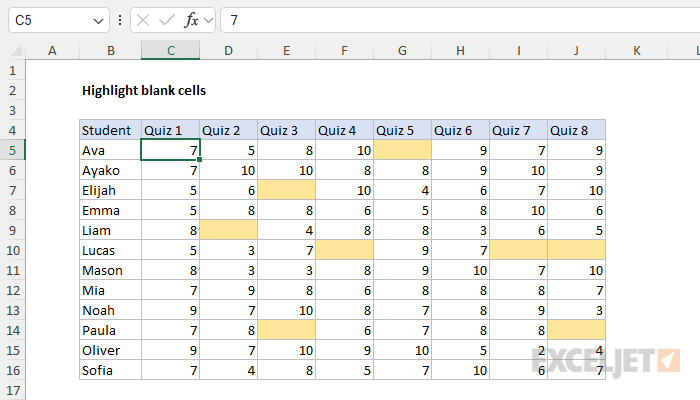Image resolution: width=700 pixels, height=400 pixels.
Task: Click Lucas's highlighted blank Quiz 4 cell
Action: pyautogui.click(x=345, y=250)
